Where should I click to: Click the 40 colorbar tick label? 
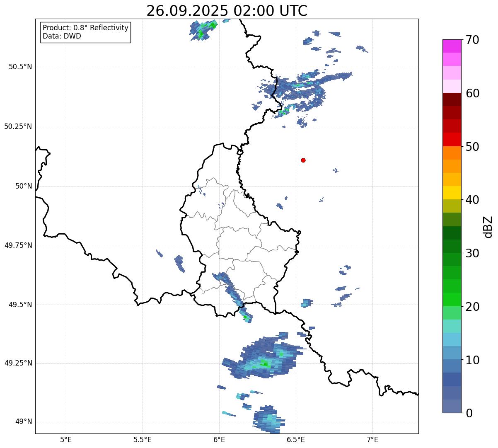472,200
